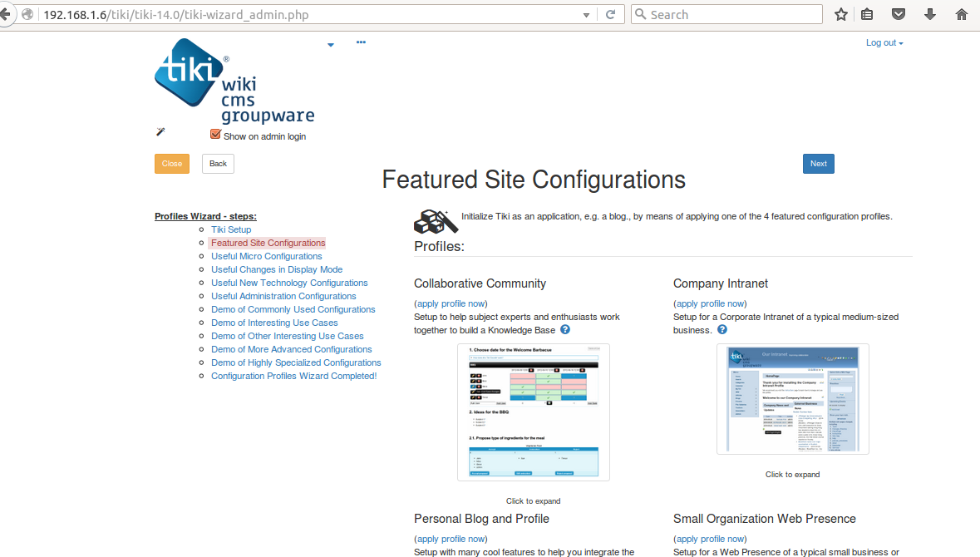Click the site identity globe icon
The image size is (980, 557).
tap(27, 14)
